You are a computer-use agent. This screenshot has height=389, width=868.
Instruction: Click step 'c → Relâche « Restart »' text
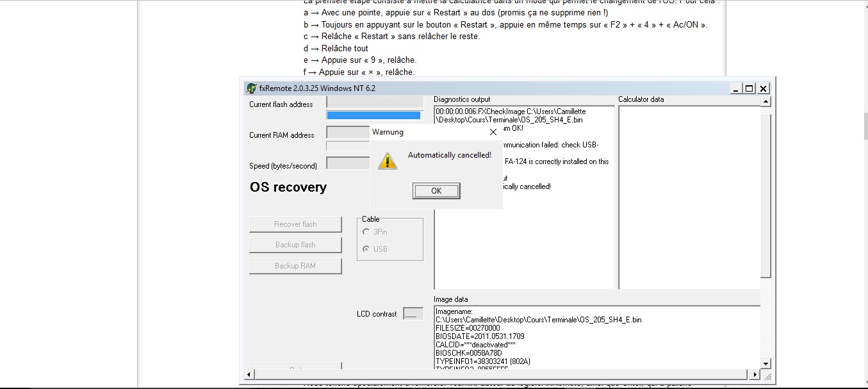(391, 37)
